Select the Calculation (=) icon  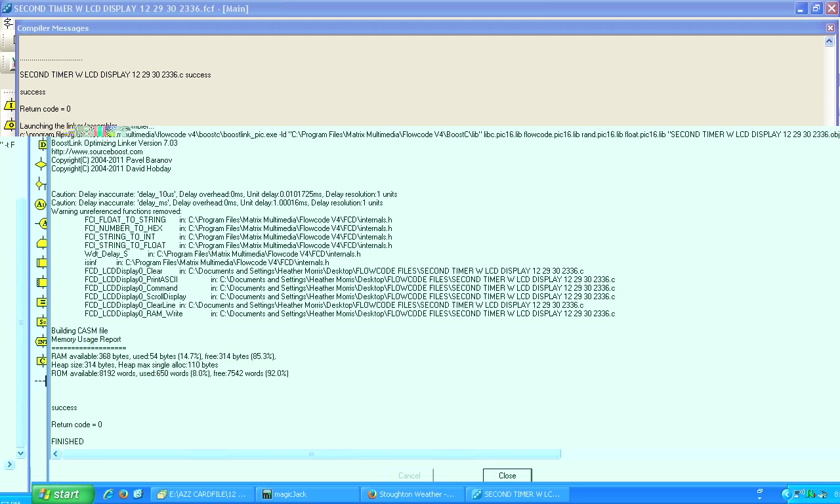tap(41, 302)
